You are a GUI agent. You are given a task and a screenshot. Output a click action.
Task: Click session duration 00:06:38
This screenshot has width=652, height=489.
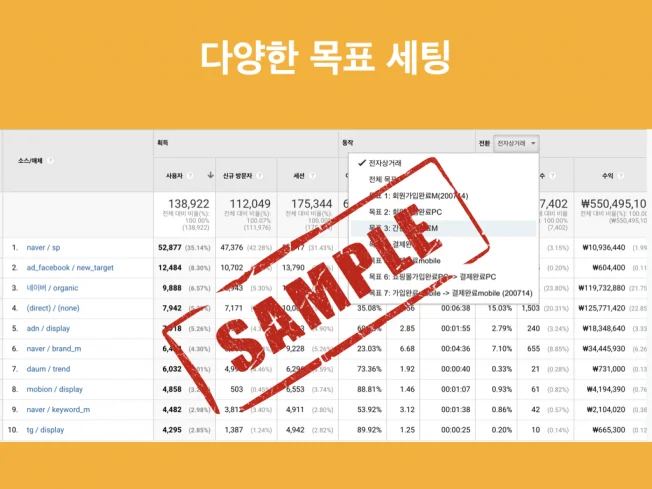pyautogui.click(x=456, y=308)
